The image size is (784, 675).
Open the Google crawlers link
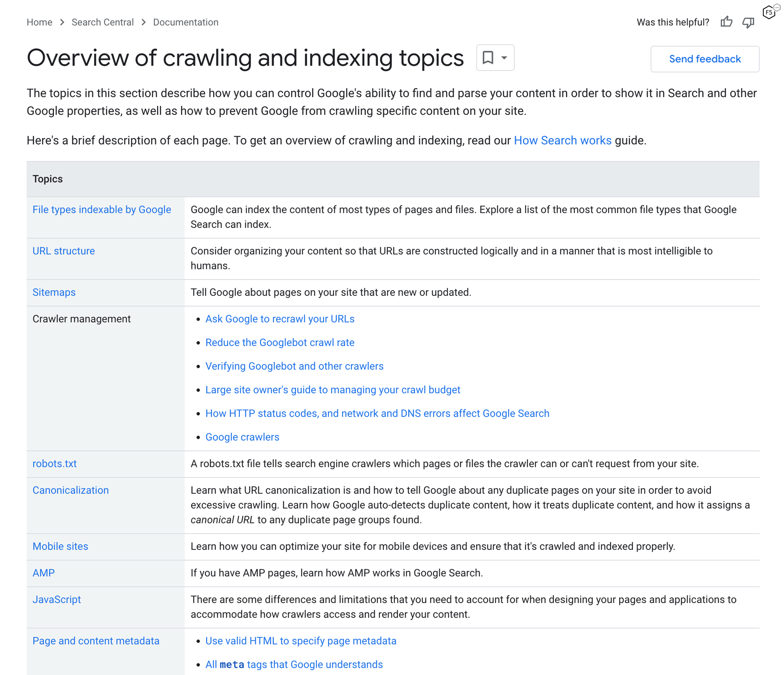[242, 437]
